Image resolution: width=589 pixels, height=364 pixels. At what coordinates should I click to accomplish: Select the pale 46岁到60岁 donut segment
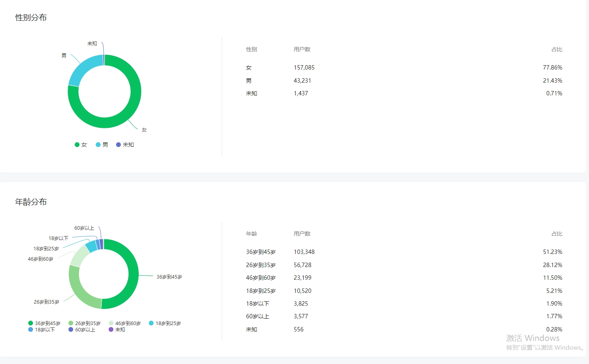point(79,256)
